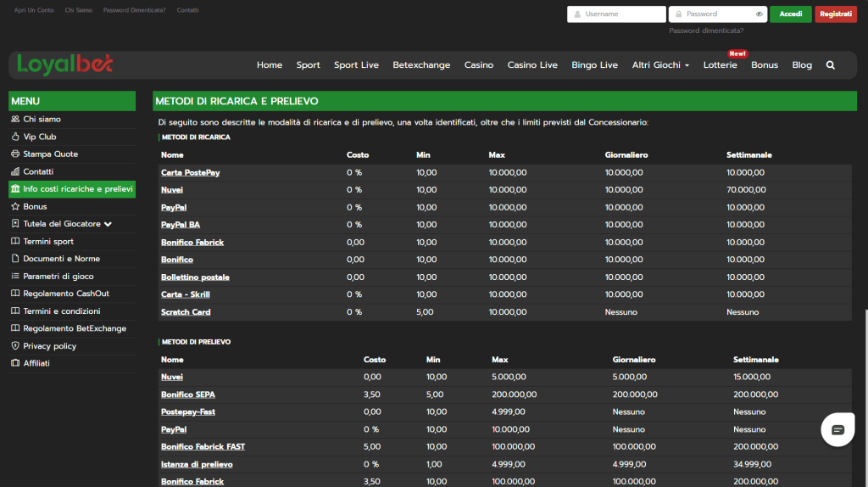Toggle password visibility eye icon
This screenshot has height=487, width=868.
pos(759,14)
